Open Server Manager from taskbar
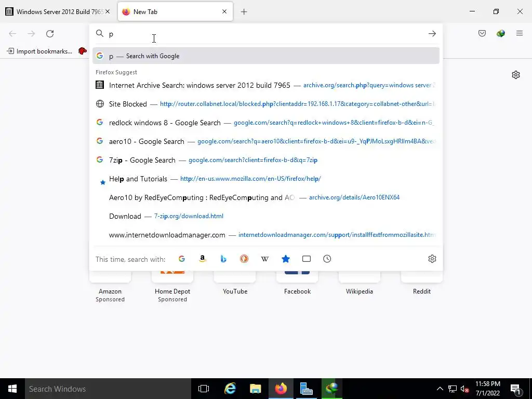Screen dimensions: 532x399 click(x=307, y=389)
